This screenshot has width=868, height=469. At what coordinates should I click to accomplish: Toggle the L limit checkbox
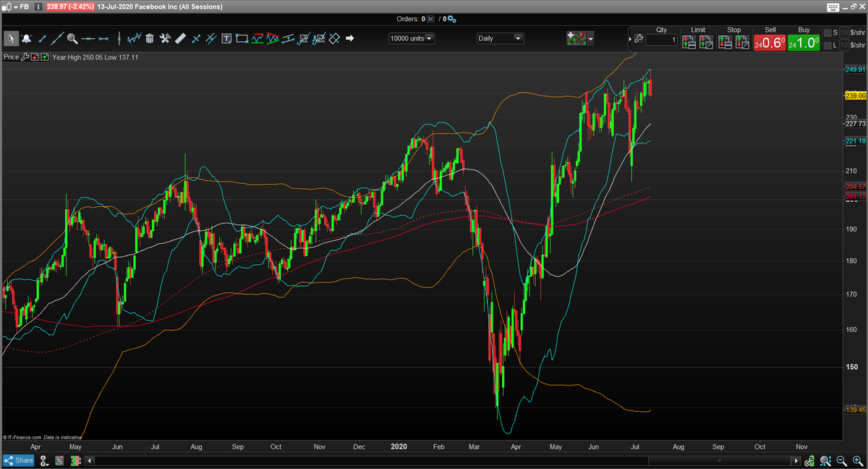pos(827,46)
